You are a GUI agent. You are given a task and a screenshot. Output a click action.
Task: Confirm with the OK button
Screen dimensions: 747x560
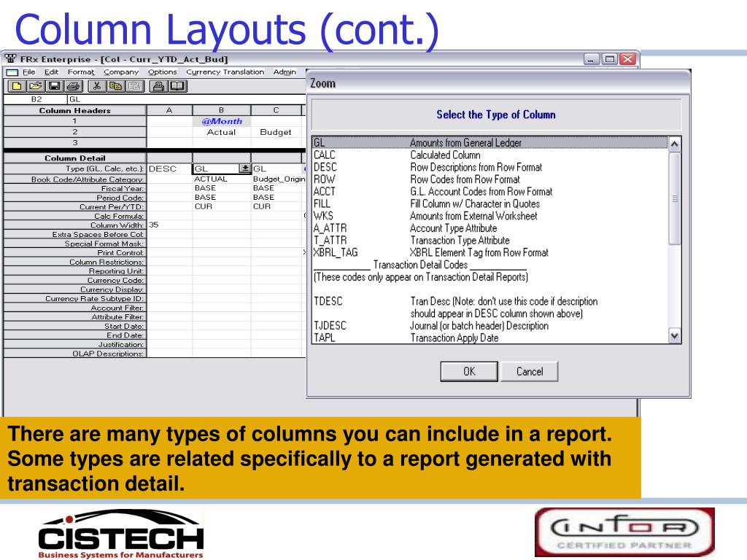point(469,371)
